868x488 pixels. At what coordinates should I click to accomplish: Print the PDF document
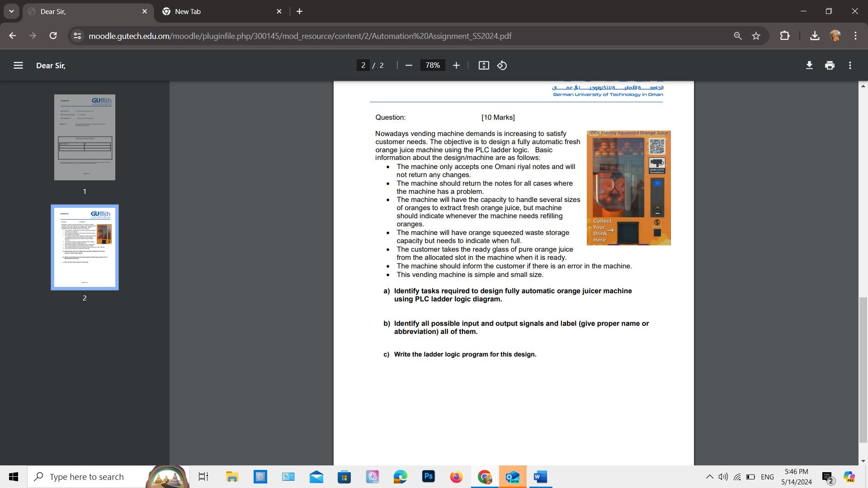coord(830,66)
